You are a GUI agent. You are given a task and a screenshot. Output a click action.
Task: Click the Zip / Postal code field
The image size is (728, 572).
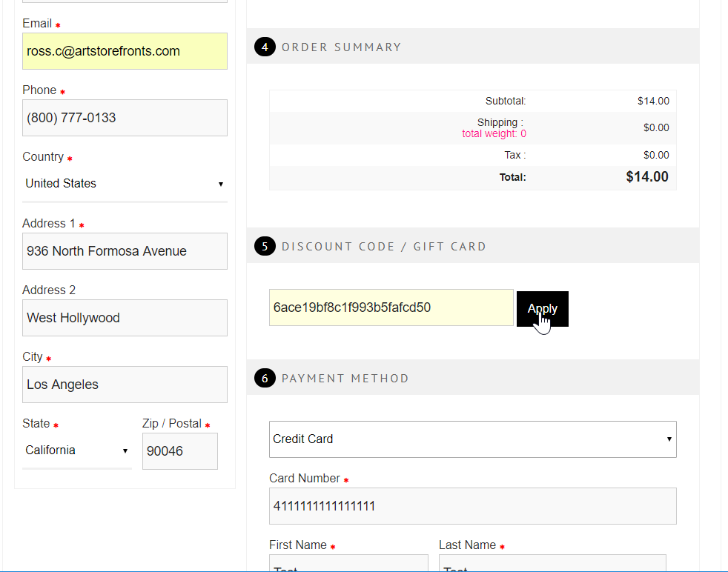179,451
